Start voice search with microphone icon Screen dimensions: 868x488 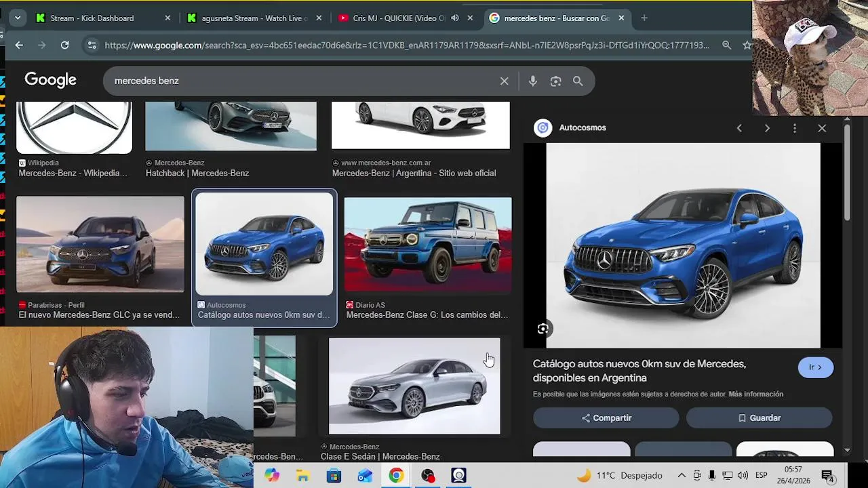click(x=533, y=81)
